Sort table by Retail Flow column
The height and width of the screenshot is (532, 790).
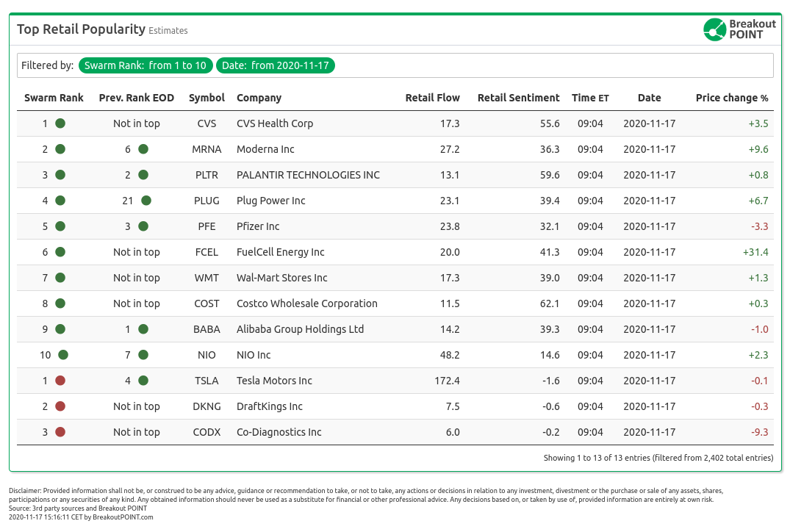[x=432, y=98]
